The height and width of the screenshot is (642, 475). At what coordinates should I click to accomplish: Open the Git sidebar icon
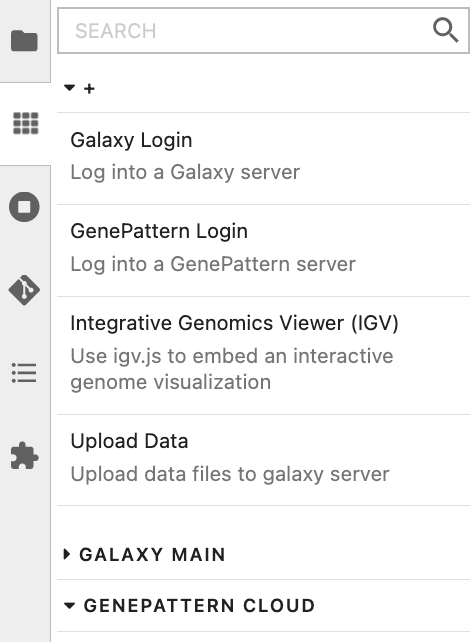tap(24, 290)
